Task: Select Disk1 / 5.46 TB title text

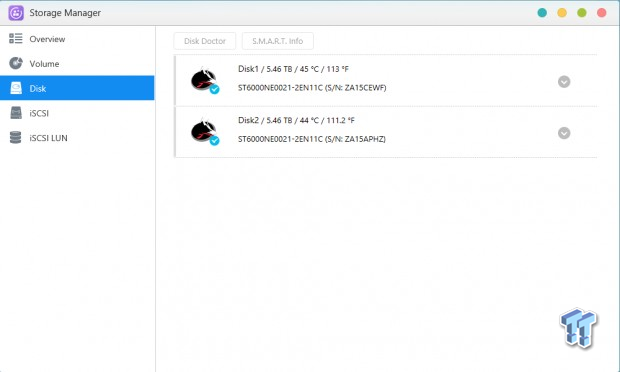Action: 293,69
